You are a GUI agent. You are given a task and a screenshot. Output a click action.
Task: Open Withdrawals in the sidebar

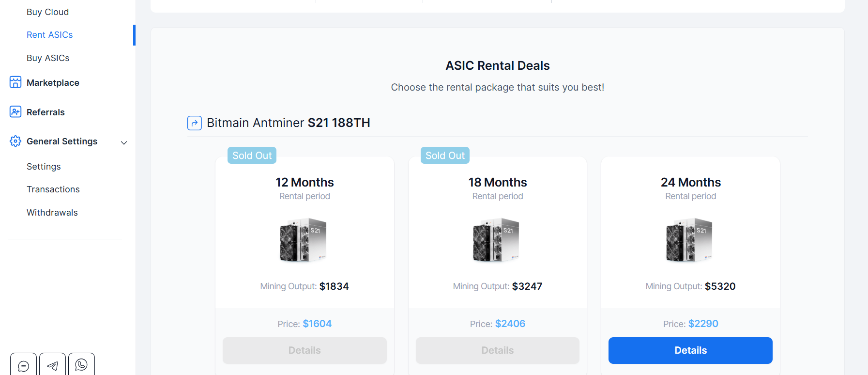click(x=52, y=213)
